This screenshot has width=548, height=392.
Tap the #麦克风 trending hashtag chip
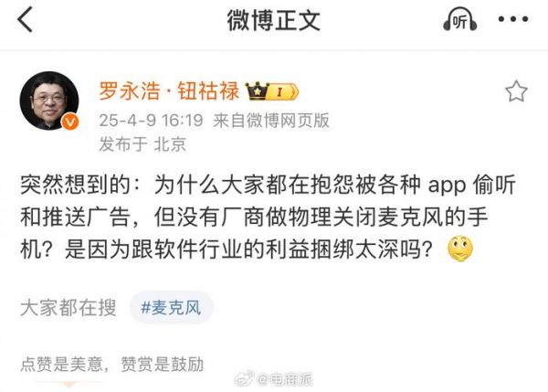coord(171,308)
